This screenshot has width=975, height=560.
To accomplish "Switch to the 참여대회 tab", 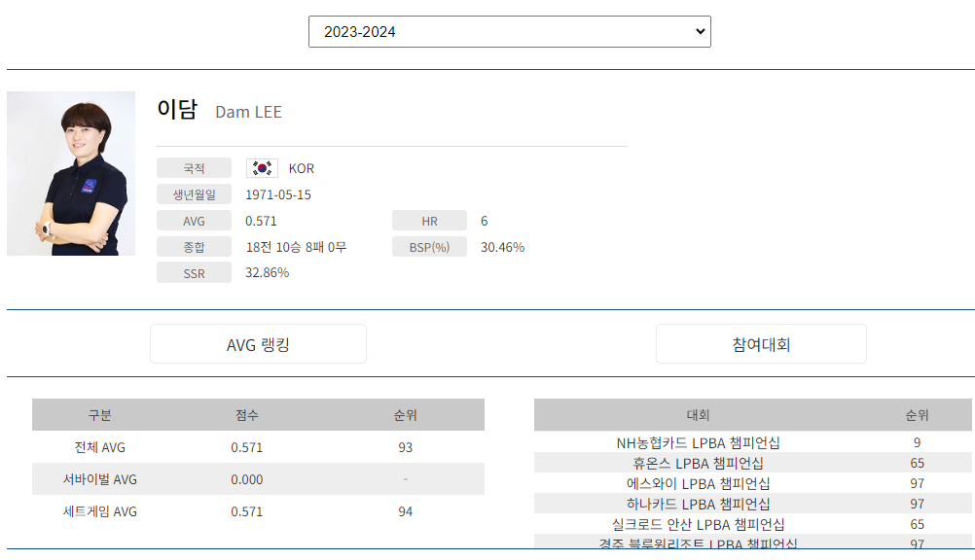I will point(760,343).
